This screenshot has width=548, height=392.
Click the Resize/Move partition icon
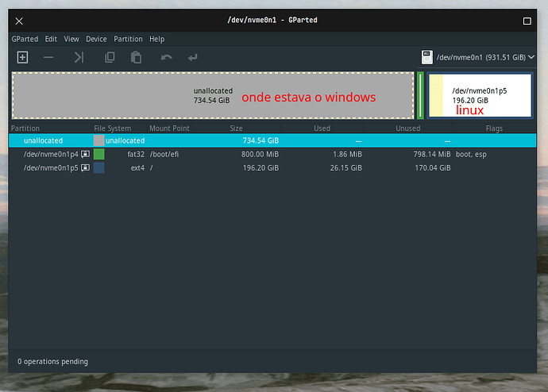tap(79, 57)
